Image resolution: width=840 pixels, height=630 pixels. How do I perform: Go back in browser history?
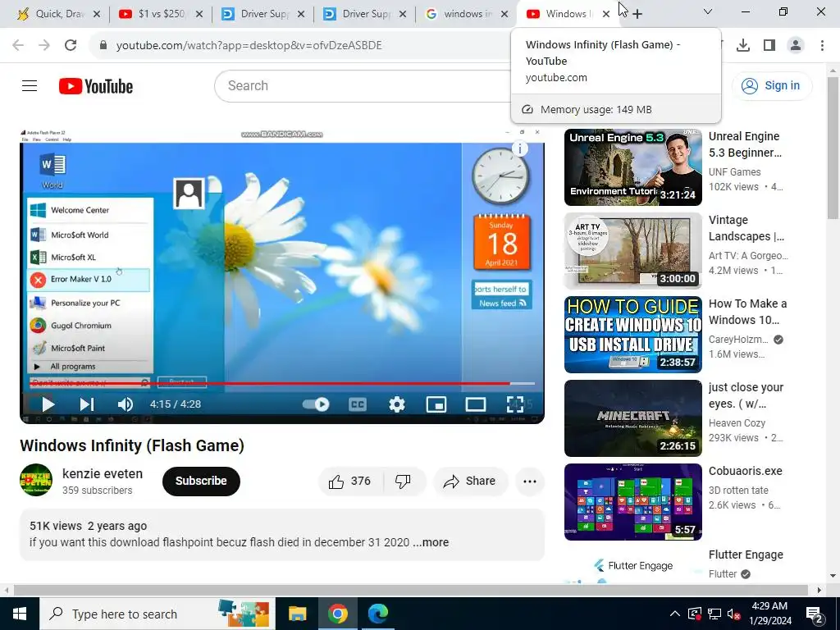pos(18,45)
